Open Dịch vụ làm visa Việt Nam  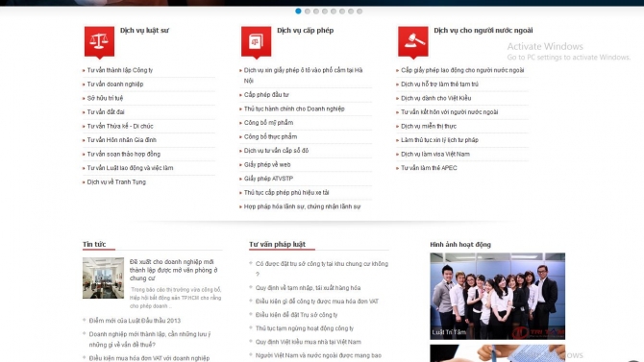pos(435,154)
